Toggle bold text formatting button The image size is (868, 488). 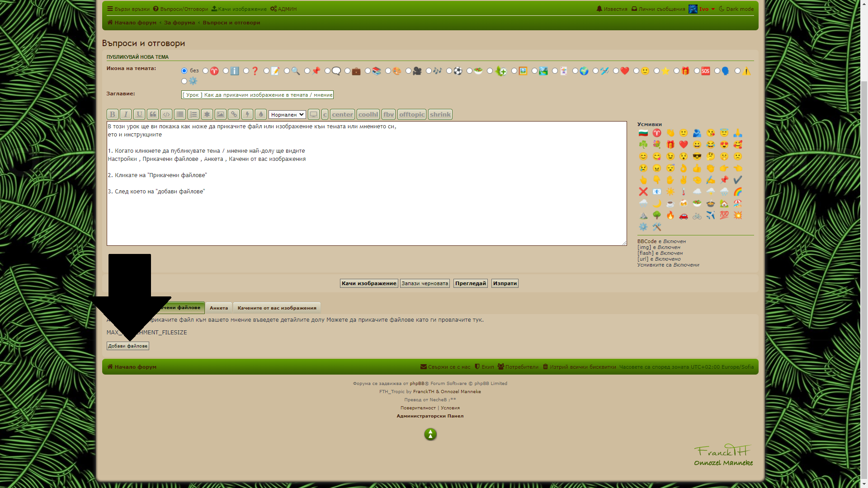tap(113, 114)
